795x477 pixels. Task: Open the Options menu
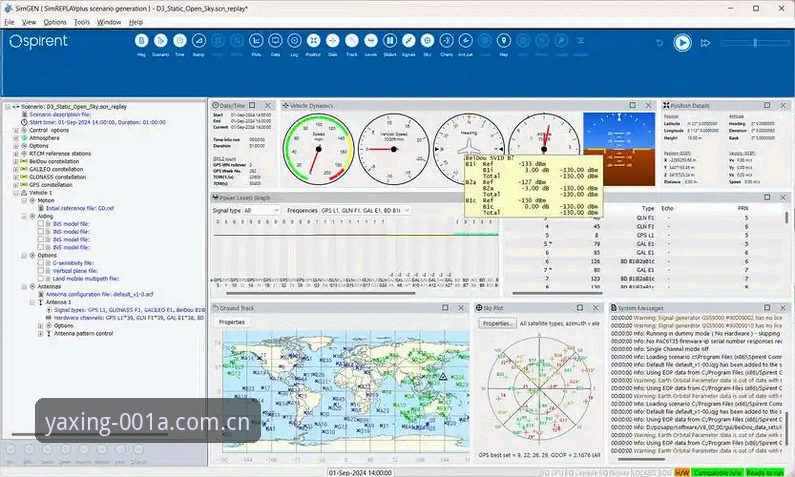tap(55, 22)
